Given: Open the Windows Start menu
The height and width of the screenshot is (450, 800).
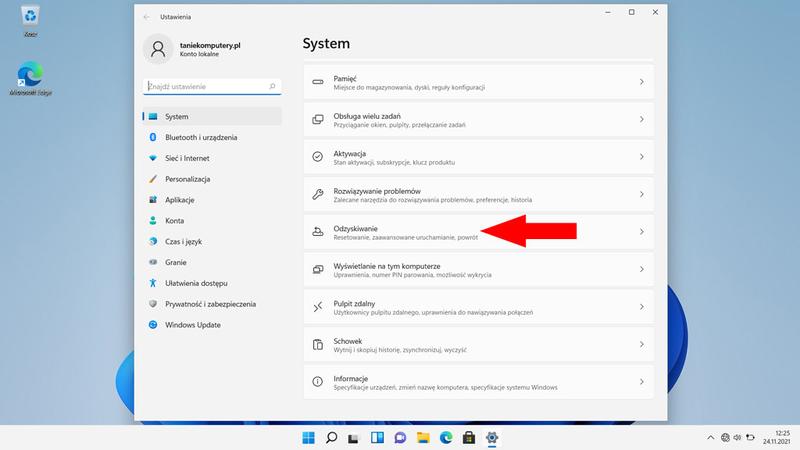Looking at the screenshot, I should (x=306, y=438).
